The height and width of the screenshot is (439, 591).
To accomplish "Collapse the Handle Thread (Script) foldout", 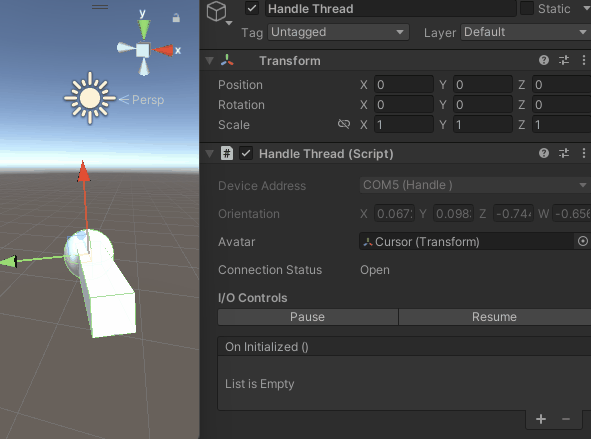I will 210,153.
